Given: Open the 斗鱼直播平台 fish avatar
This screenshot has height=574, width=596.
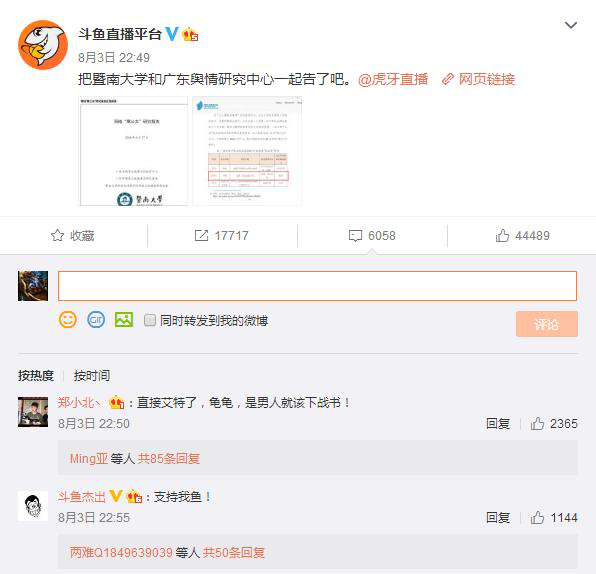Looking at the screenshot, I should 43,45.
